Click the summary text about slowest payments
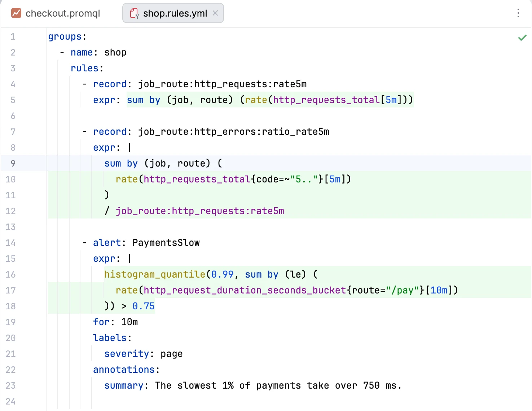 tap(278, 385)
